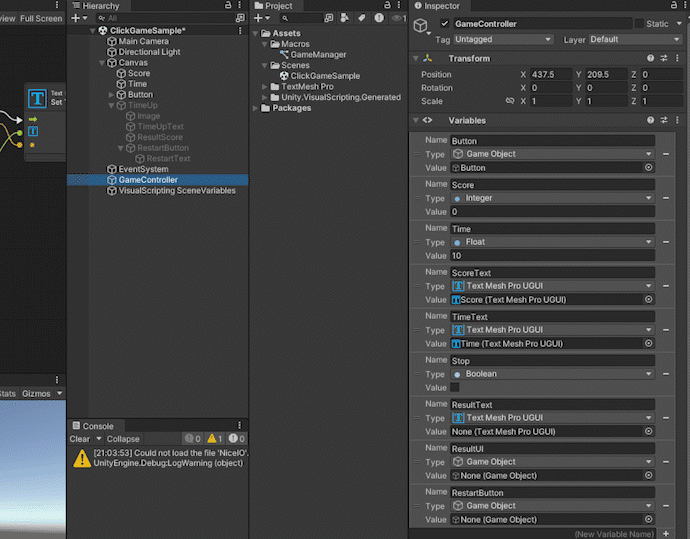Viewport: 690px width, 539px height.
Task: Open the object picker for the Button variable value
Action: (649, 167)
